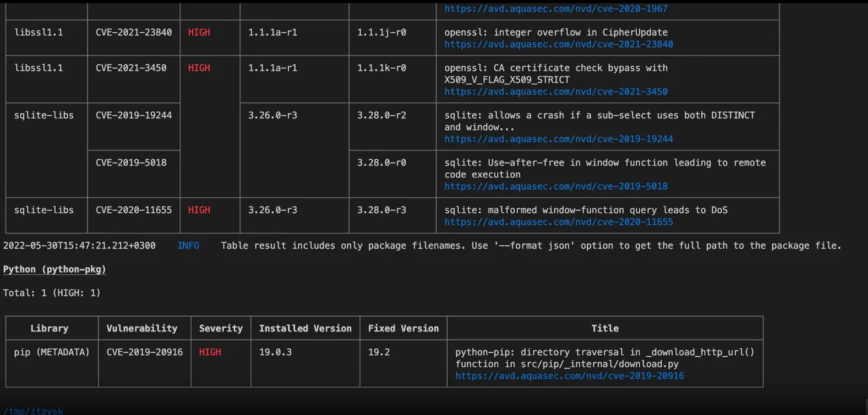Click the cve-2019-19244 advisory URL
This screenshot has width=868, height=415.
tap(559, 139)
